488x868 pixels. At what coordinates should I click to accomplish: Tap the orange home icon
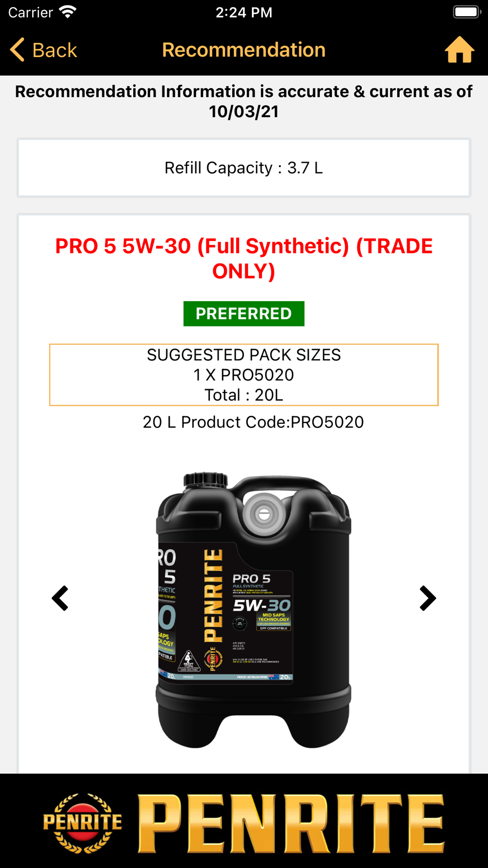[x=459, y=50]
